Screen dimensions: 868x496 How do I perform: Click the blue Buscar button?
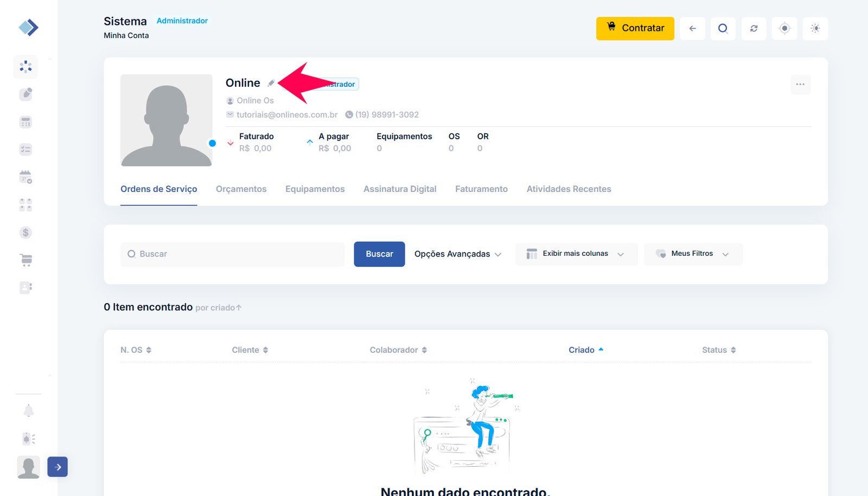[x=379, y=254]
